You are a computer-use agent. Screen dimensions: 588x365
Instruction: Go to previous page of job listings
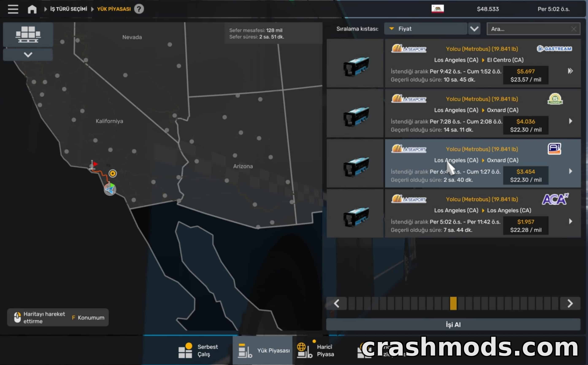coord(337,303)
